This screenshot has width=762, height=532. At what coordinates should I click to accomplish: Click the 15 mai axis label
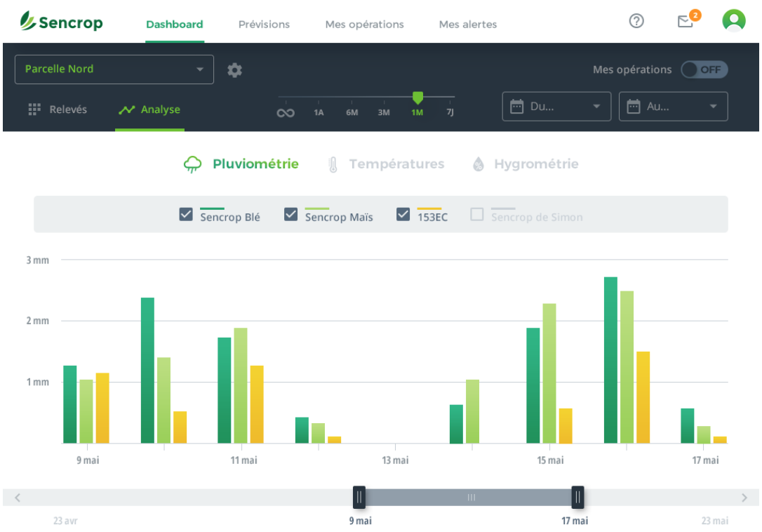550,460
